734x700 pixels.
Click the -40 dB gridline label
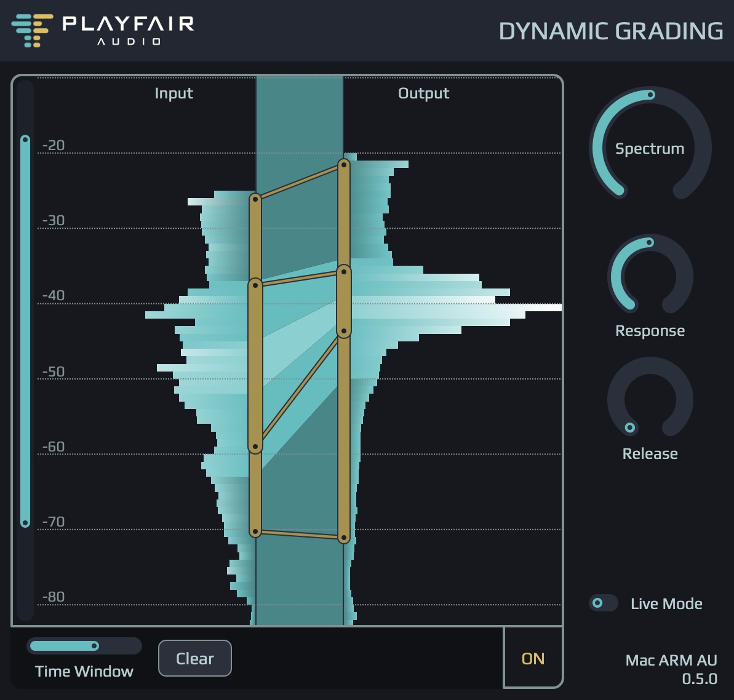[x=54, y=295]
